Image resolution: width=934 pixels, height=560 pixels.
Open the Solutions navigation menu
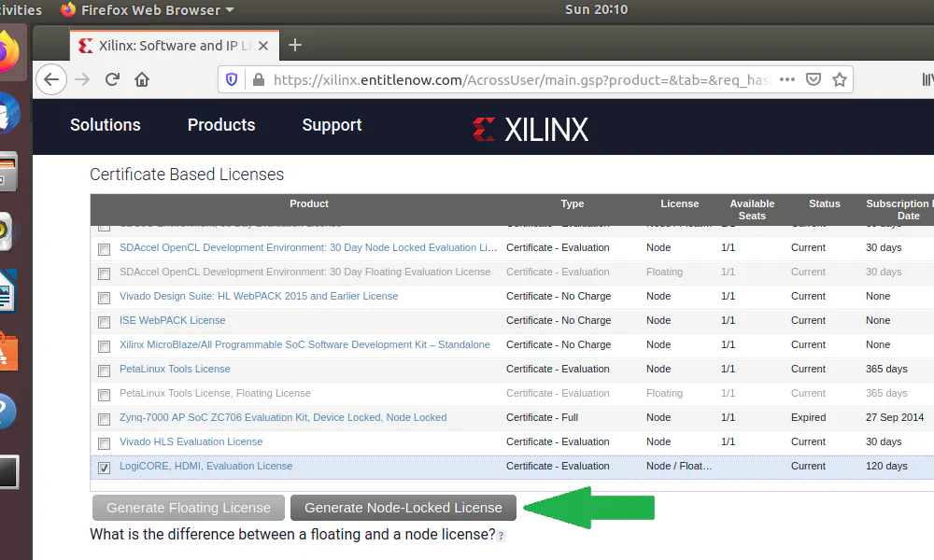pos(105,125)
